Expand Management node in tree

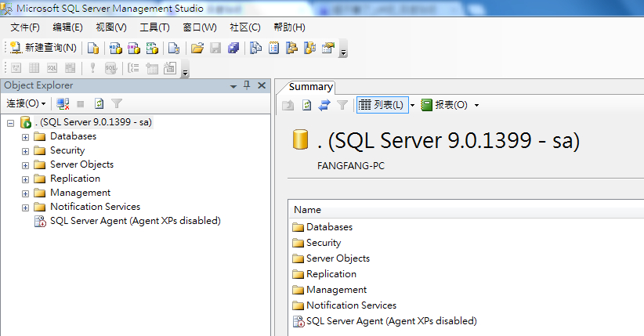[26, 193]
